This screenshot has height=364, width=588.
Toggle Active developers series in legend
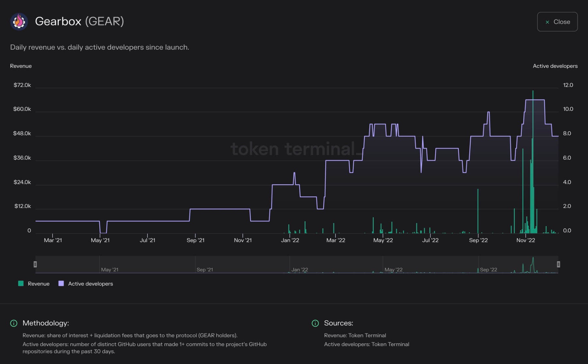(90, 284)
